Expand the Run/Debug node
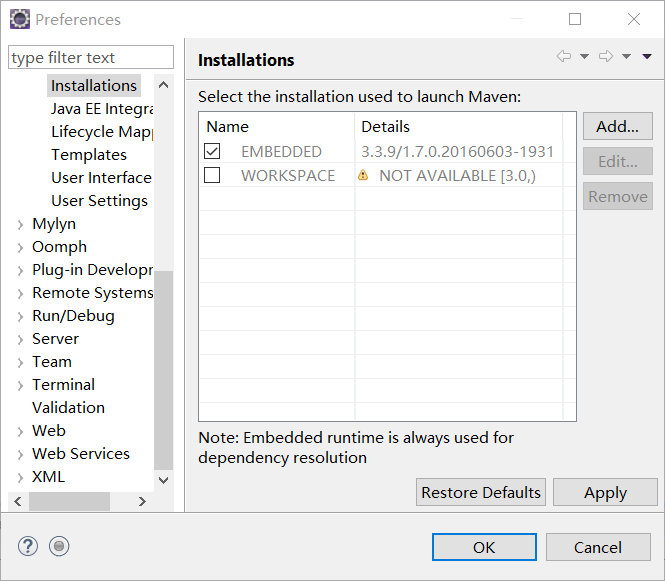 tap(20, 317)
